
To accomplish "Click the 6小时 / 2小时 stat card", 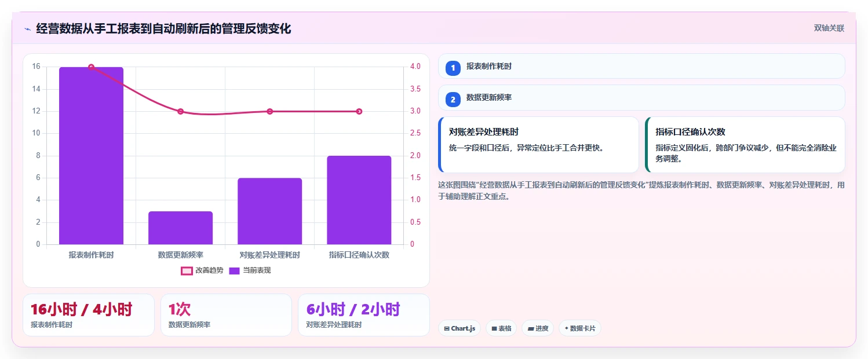I will (364, 315).
